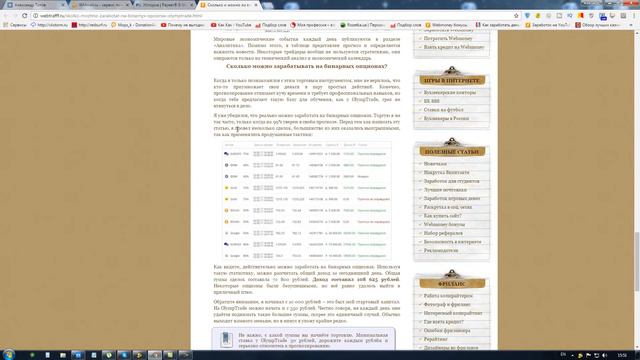This screenshot has width=640, height=360.
Task: Open sidebar link Букмекеры в России
Action: [x=446, y=118]
